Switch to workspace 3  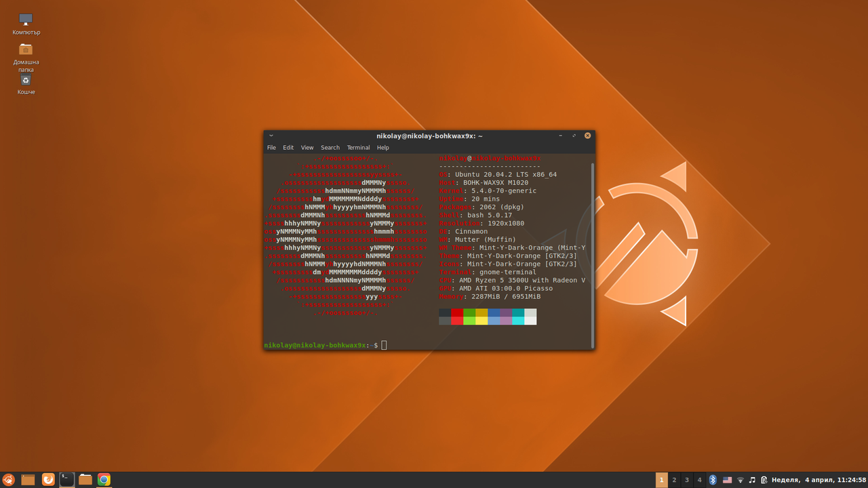pos(687,480)
